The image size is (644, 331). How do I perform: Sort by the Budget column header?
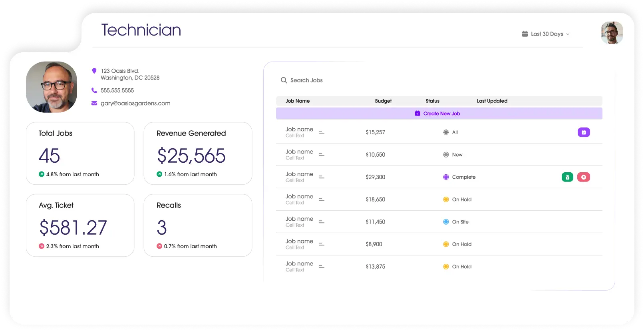(x=383, y=101)
